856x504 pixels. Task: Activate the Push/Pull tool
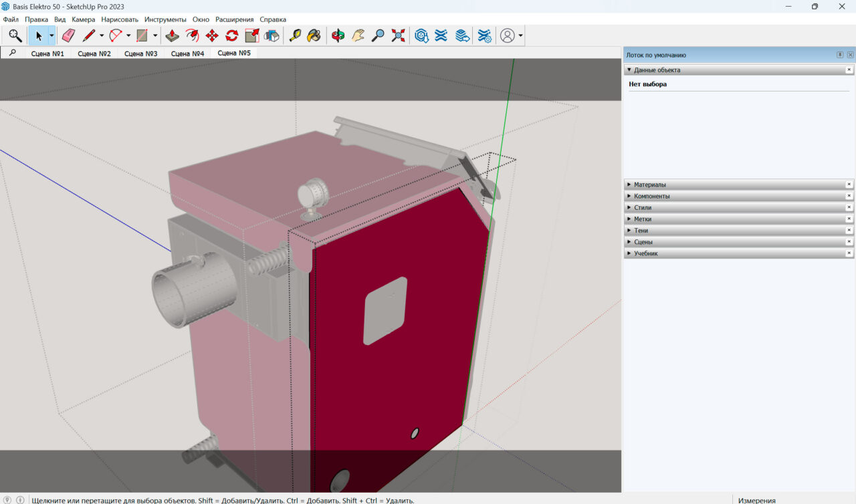172,36
